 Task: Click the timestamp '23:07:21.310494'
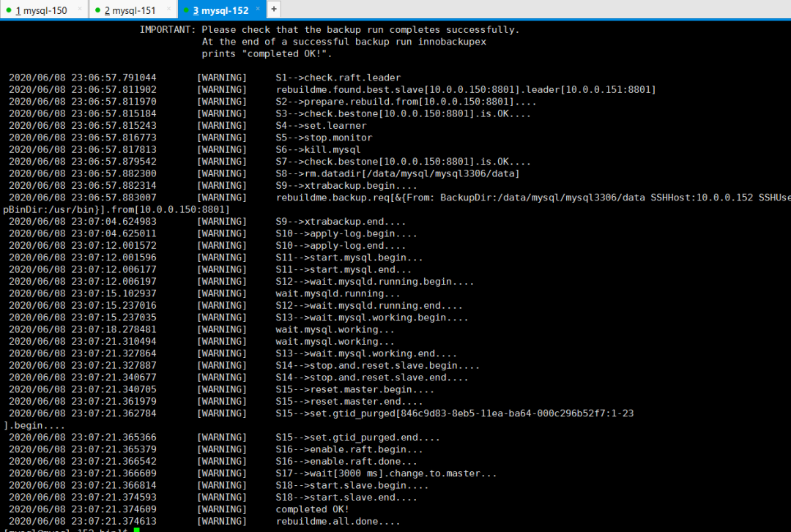[114, 342]
